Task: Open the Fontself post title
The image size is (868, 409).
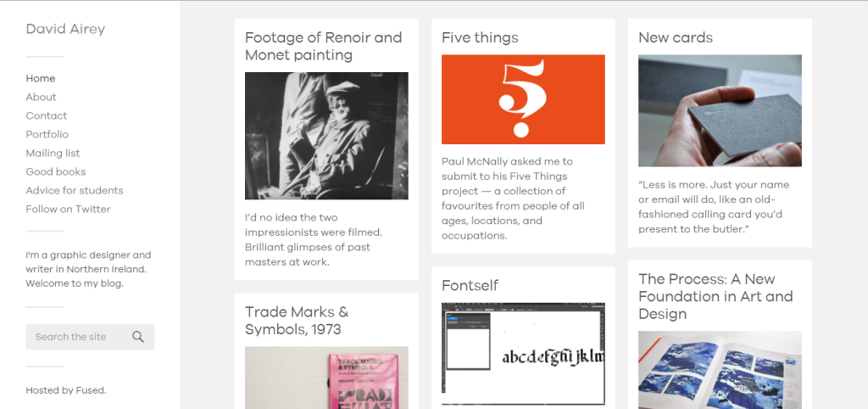Action: click(x=470, y=285)
